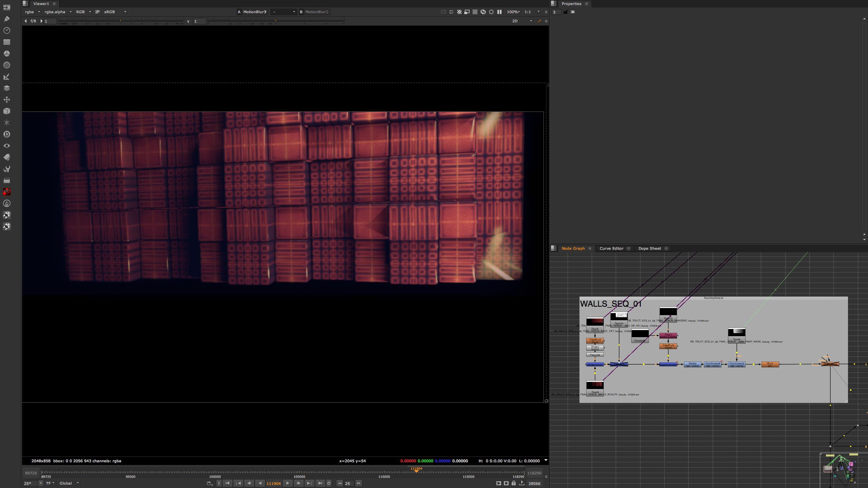
Task: Click the force update refresh icon
Action: (483, 12)
